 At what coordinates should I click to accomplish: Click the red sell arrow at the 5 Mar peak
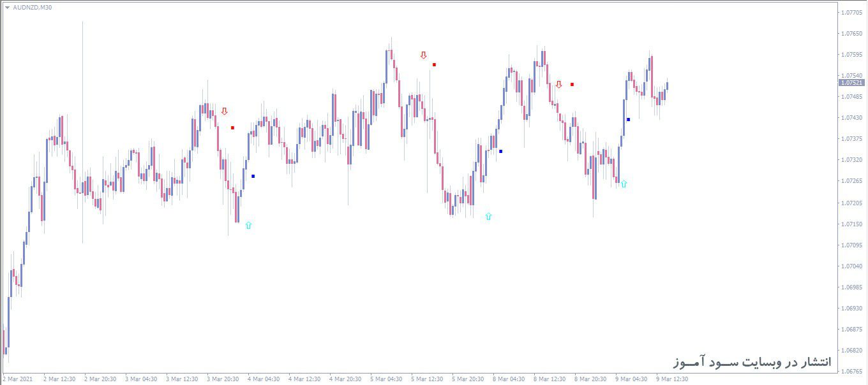point(424,55)
